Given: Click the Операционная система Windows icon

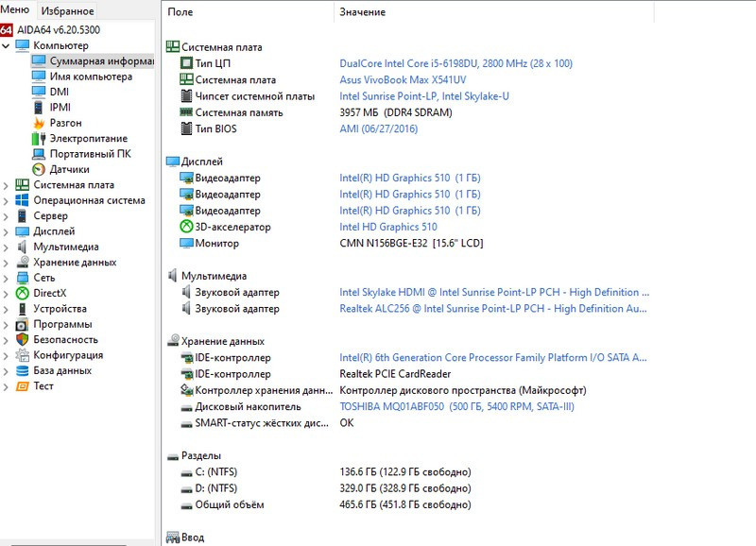Looking at the screenshot, I should click(x=23, y=200).
